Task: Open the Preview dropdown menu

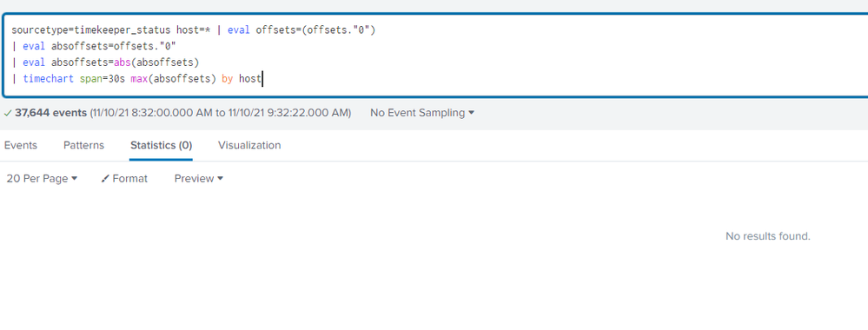Action: 199,178
